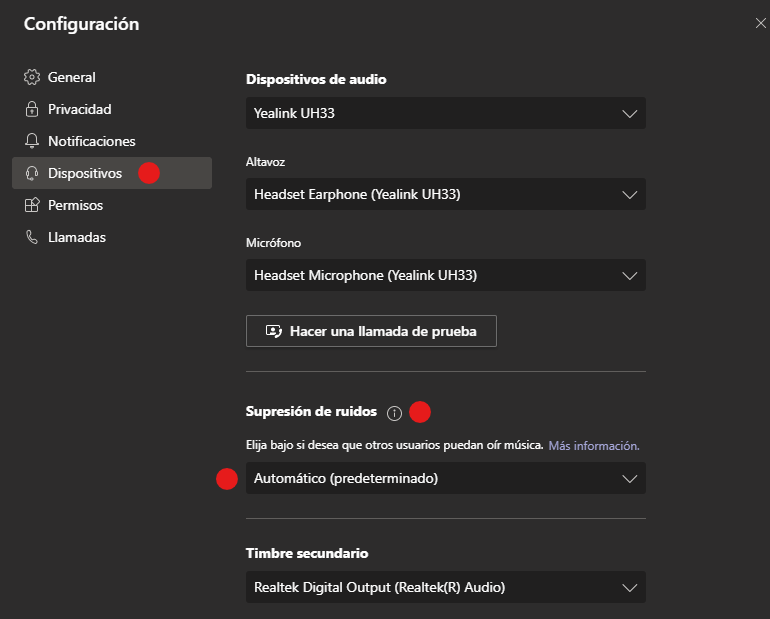Screen dimensions: 770x619
Task: Click the icon inside the test call button
Action: [x=273, y=331]
